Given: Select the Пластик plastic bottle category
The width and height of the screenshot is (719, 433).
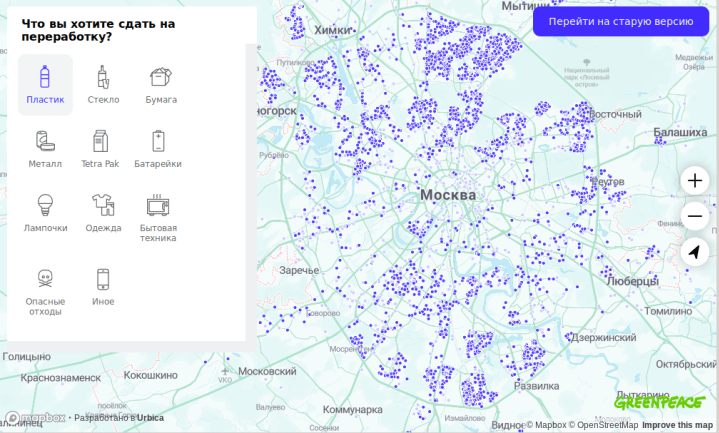Looking at the screenshot, I should (45, 85).
